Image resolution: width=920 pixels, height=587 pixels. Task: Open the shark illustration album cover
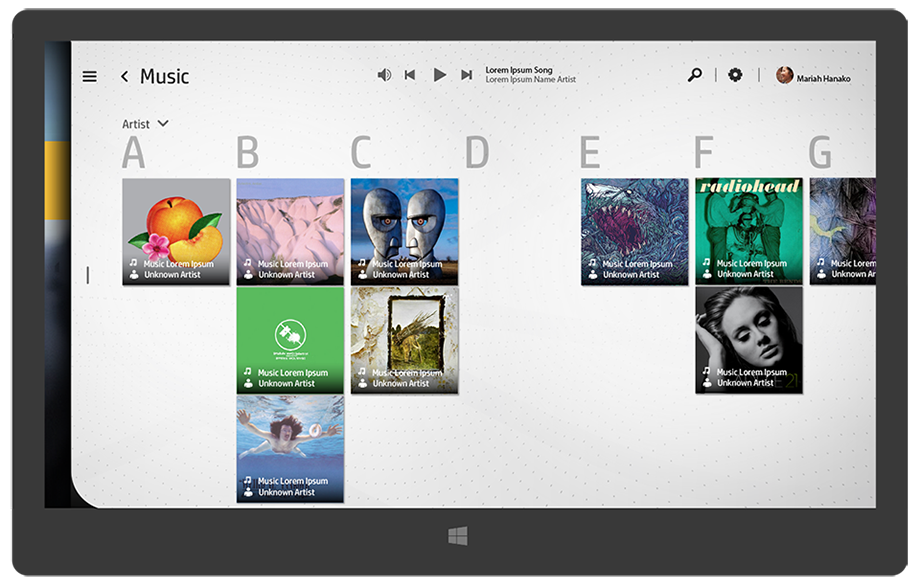pyautogui.click(x=635, y=232)
